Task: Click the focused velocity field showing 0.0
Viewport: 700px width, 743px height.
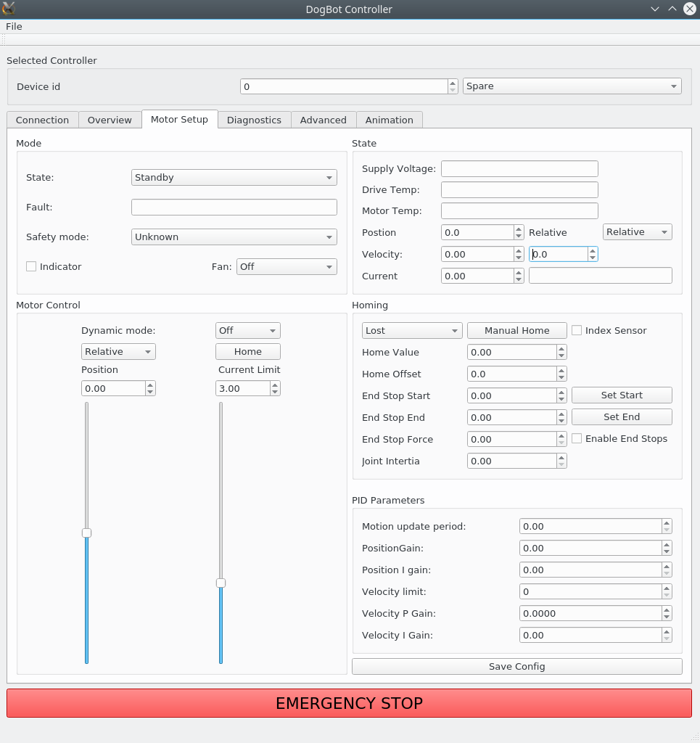Action: click(559, 255)
